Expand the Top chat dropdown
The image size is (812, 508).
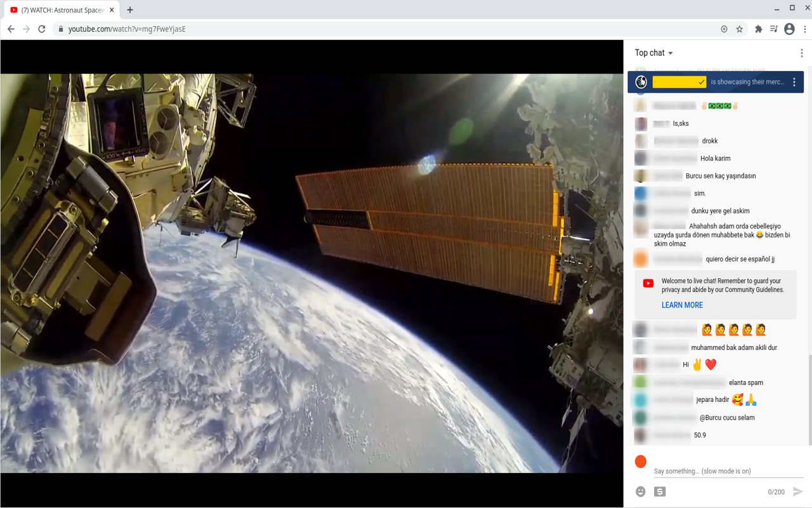[653, 53]
